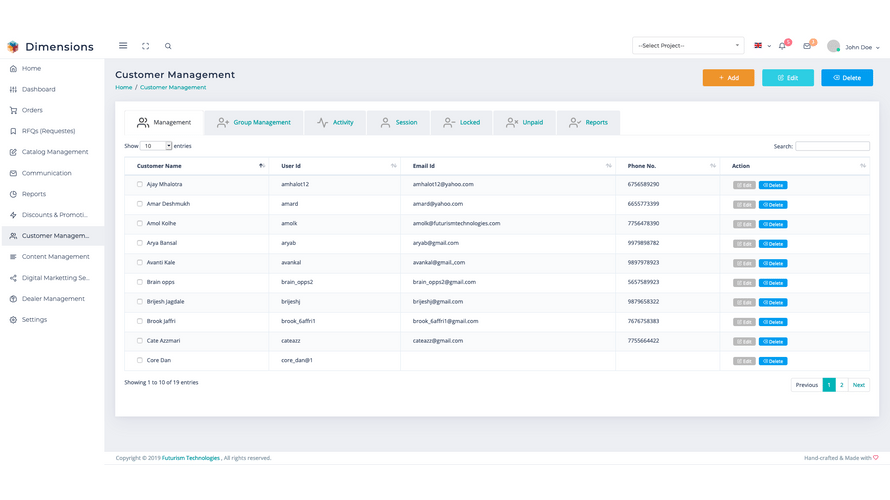
Task: Sort by User Id column arrows
Action: pos(393,166)
